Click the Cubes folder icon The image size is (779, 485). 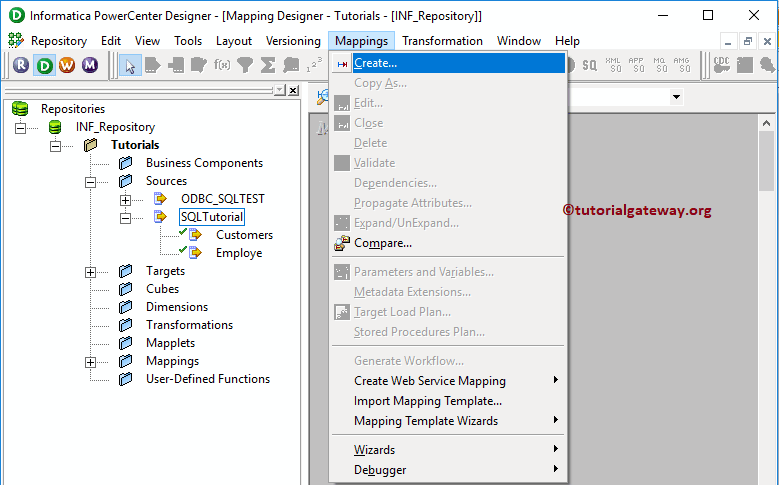pyautogui.click(x=126, y=289)
